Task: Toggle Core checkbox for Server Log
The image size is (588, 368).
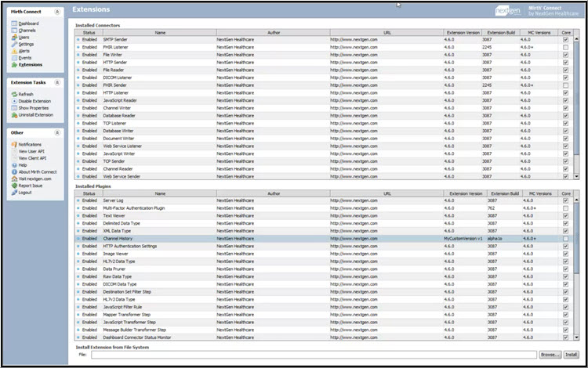Action: coord(565,200)
